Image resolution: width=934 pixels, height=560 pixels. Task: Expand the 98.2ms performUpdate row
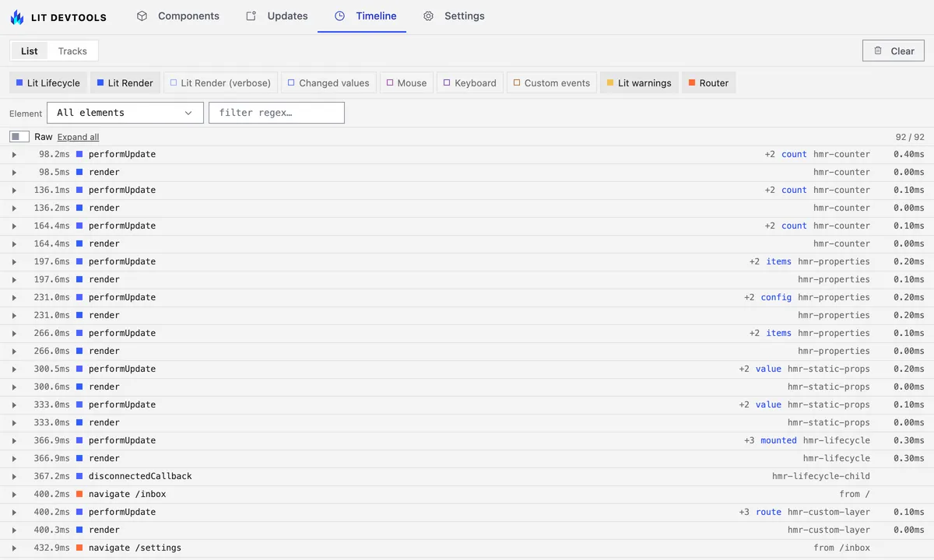point(14,154)
